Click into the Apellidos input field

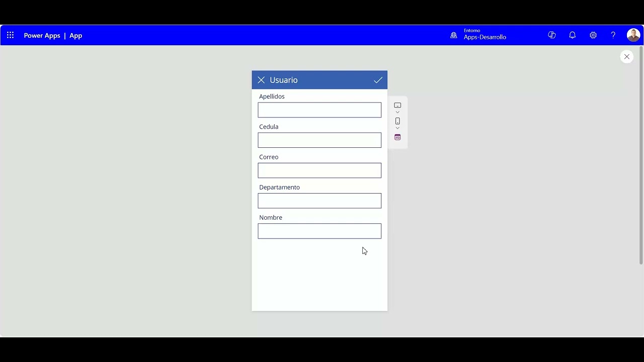[x=319, y=110]
